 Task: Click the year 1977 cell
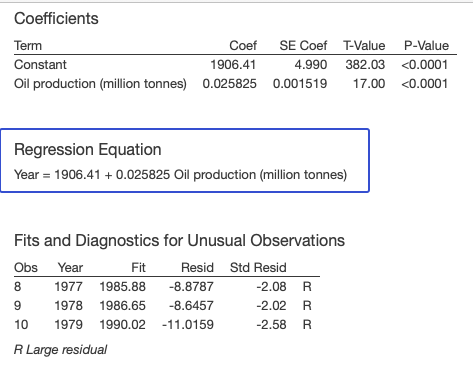(69, 287)
